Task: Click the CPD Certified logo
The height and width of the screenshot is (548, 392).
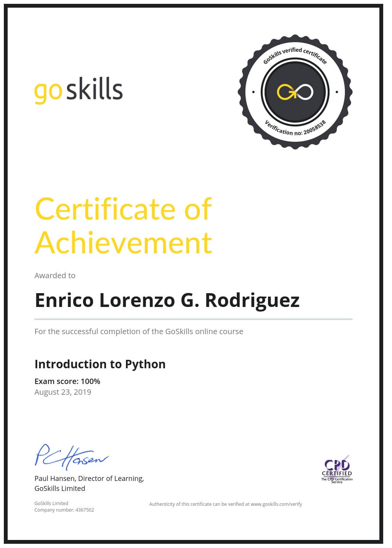Action: 337,469
